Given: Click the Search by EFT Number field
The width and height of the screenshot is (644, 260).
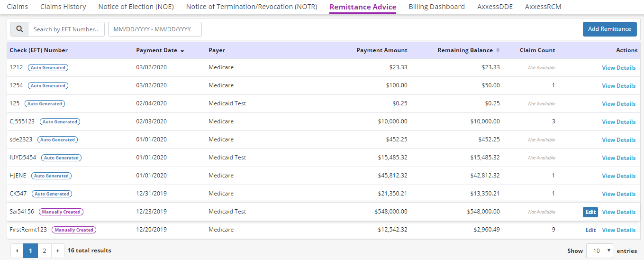Looking at the screenshot, I should click(66, 29).
